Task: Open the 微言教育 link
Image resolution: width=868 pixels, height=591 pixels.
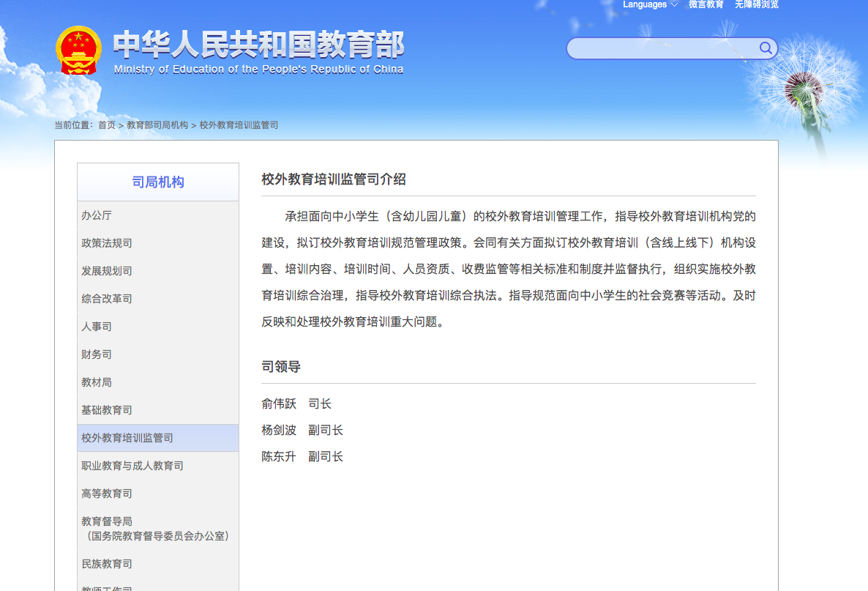Action: pos(706,4)
